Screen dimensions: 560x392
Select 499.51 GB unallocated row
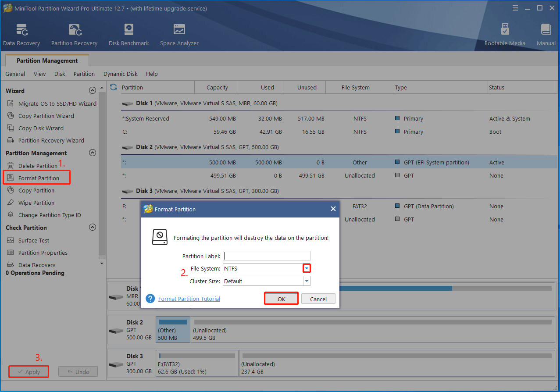pyautogui.click(x=339, y=175)
